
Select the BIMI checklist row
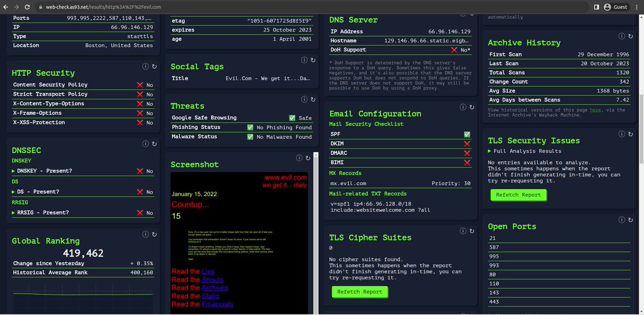(x=400, y=162)
